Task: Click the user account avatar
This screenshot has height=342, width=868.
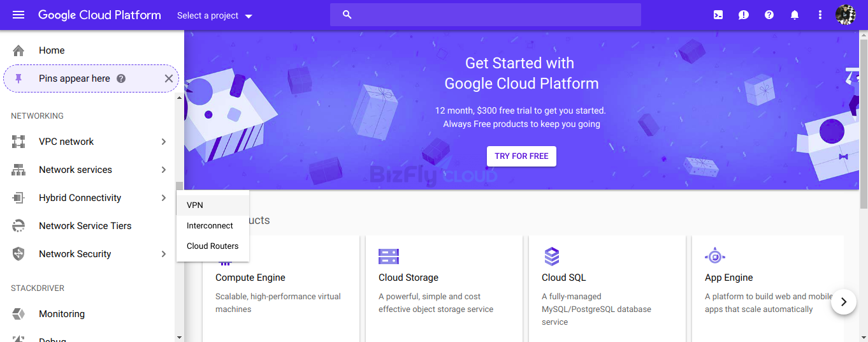Action: [846, 15]
